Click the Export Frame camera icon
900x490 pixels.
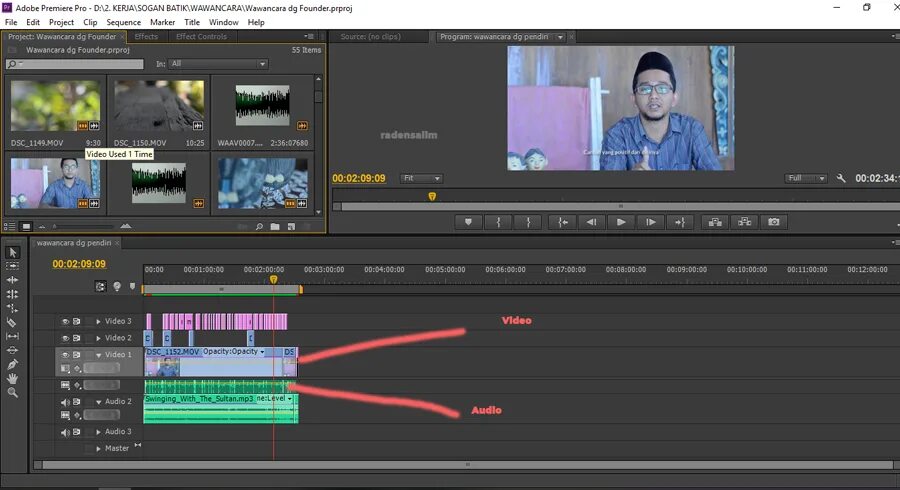[x=774, y=222]
